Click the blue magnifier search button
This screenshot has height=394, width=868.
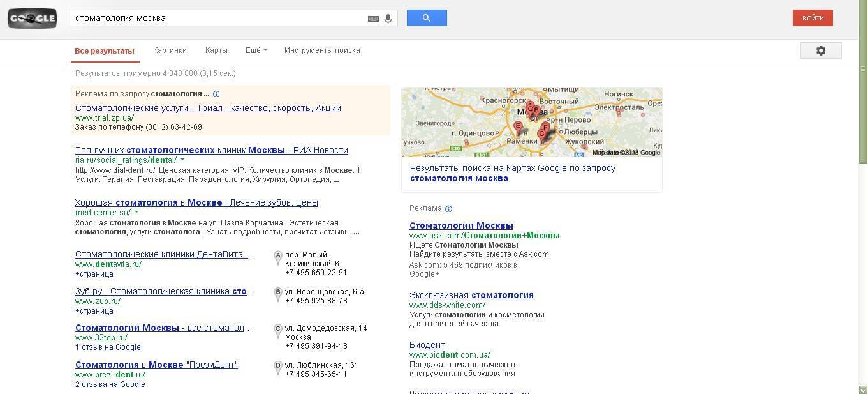[x=427, y=18]
